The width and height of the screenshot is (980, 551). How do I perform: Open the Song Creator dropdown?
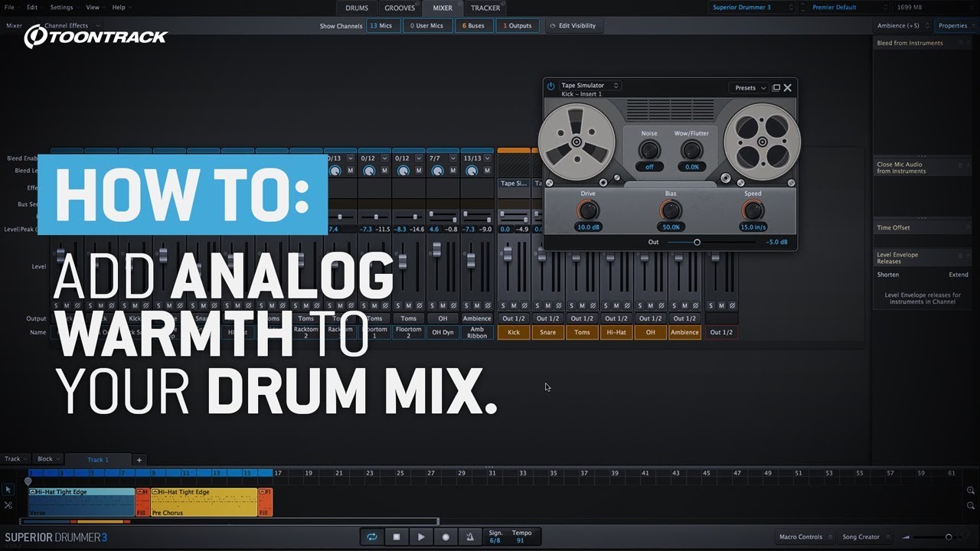point(865,536)
